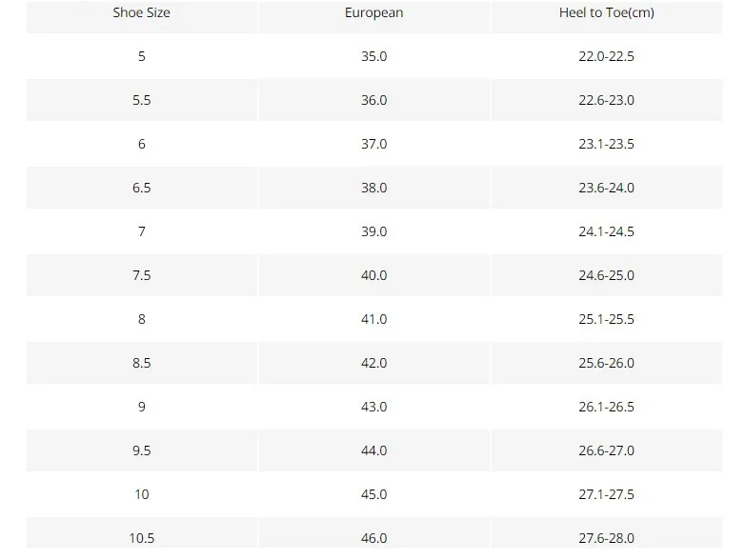The width and height of the screenshot is (745, 560).
Task: Click the European column header
Action: coord(373,12)
